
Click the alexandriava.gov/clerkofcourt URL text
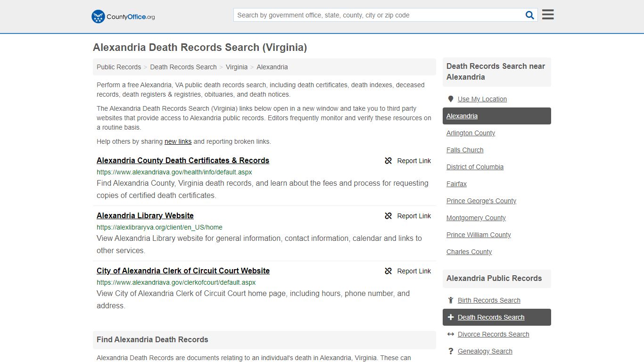pos(176,282)
